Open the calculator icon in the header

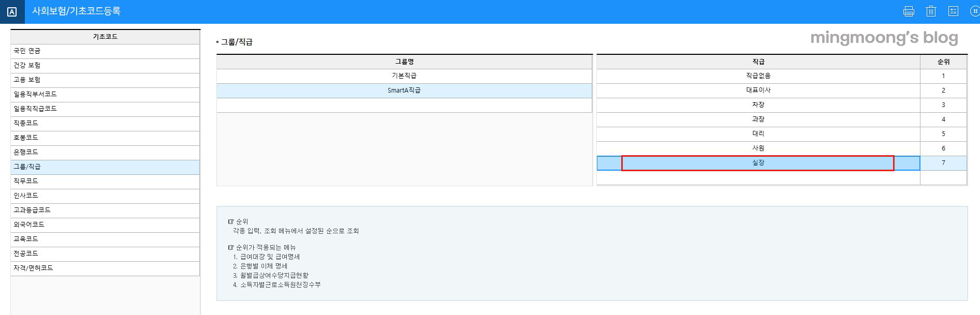tap(953, 11)
